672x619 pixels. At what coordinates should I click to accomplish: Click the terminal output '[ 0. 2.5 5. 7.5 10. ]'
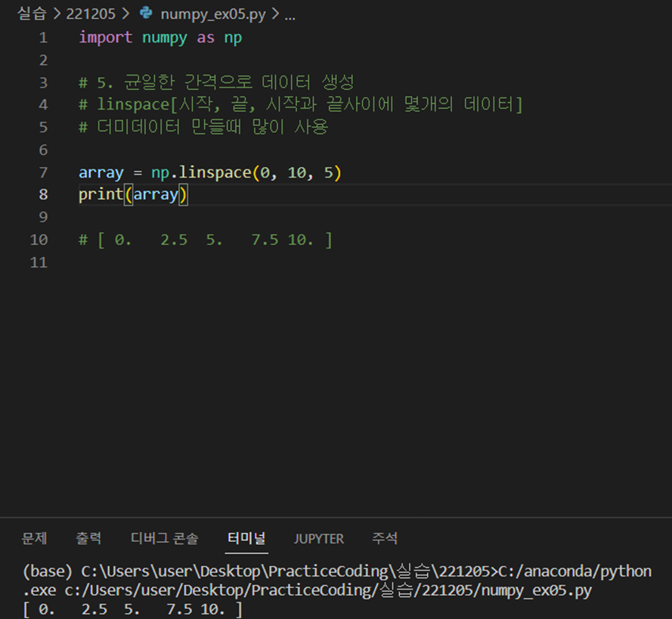[133, 609]
